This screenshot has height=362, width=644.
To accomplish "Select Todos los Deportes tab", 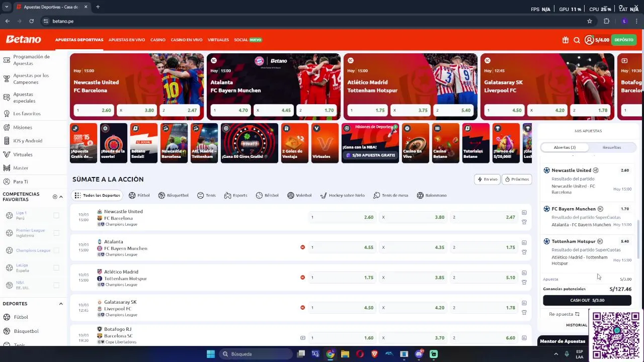I will [x=98, y=195].
